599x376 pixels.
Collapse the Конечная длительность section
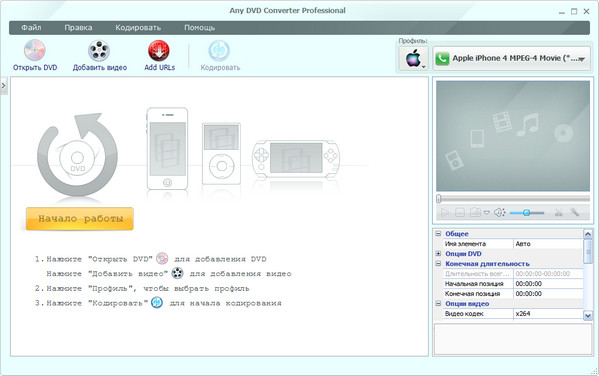click(x=438, y=263)
